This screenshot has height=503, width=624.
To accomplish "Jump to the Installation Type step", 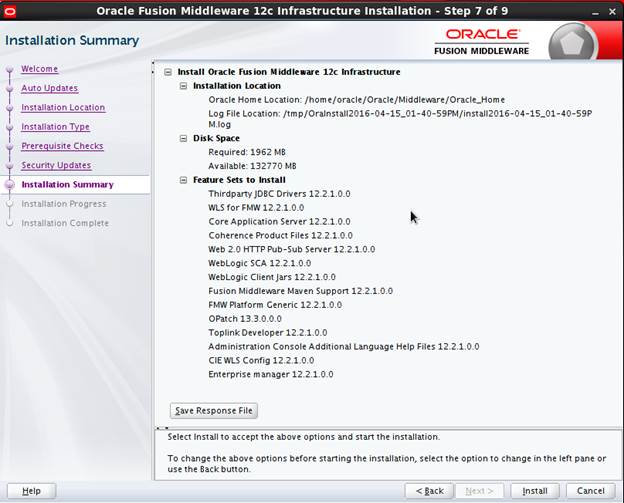I will tap(55, 127).
